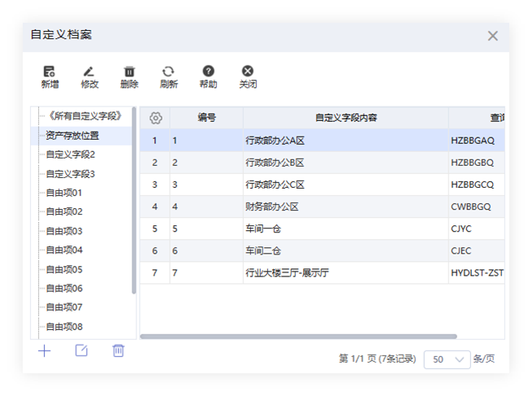Click the 删除 (Delete) trash icon in toolbar

click(129, 73)
